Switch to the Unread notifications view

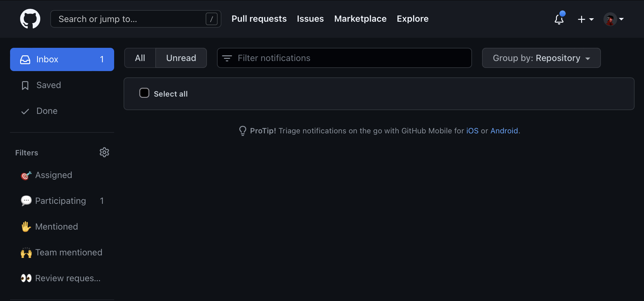181,58
